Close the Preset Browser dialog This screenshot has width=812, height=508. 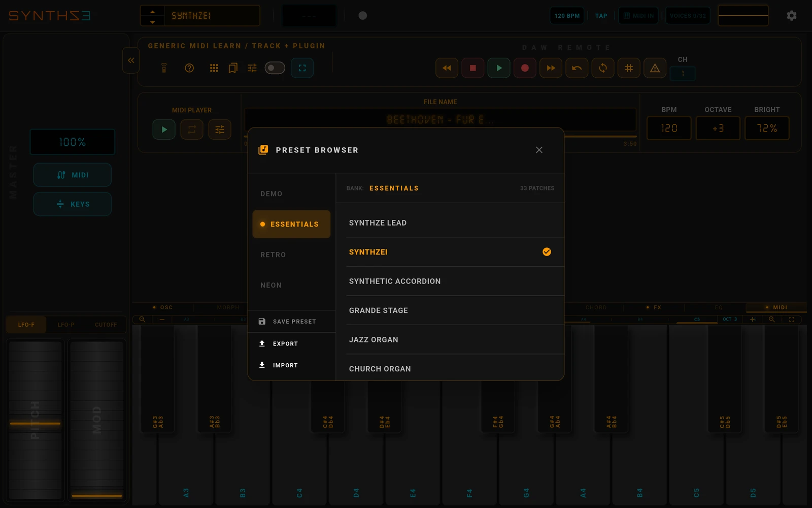pyautogui.click(x=539, y=150)
